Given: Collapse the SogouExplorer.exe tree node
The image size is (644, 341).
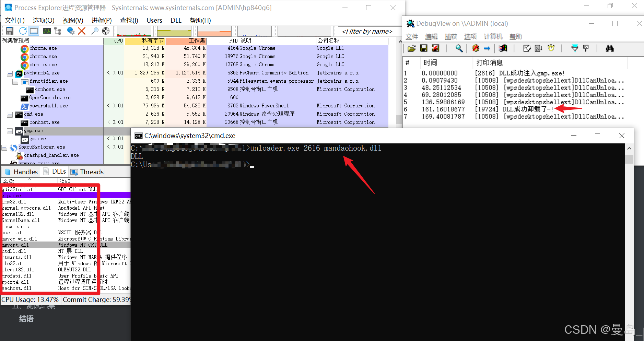Looking at the screenshot, I should pos(4,148).
